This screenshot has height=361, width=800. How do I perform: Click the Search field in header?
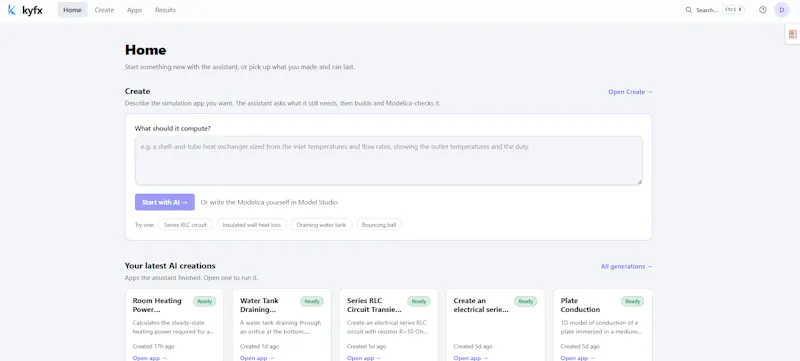pos(715,10)
